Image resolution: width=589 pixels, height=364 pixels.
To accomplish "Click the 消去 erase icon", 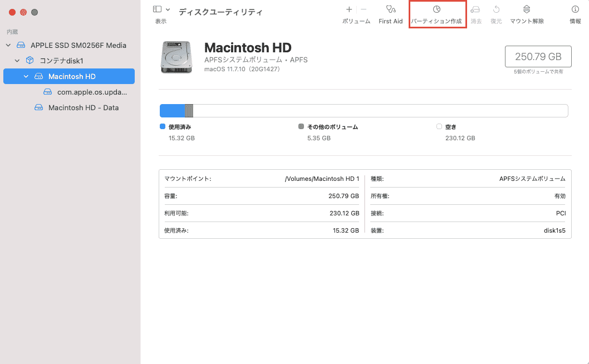I will tap(475, 9).
